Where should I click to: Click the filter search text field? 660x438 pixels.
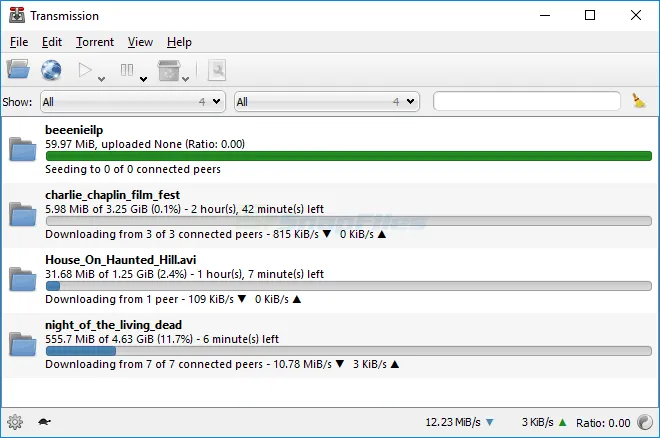click(x=527, y=101)
